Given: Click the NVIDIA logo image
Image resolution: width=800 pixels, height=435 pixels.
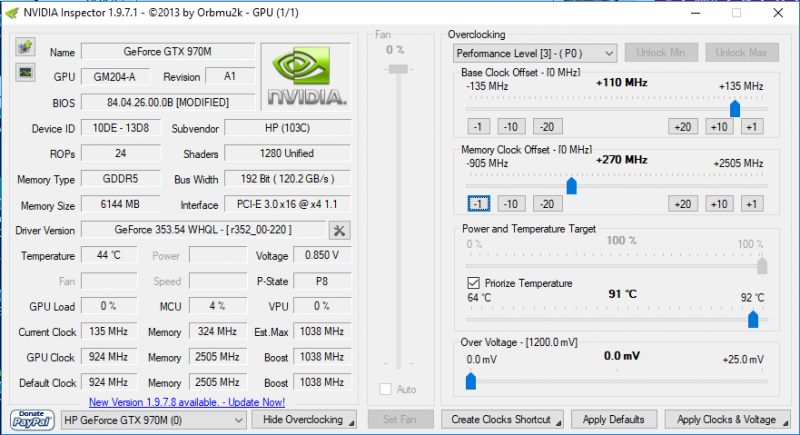Looking at the screenshot, I should click(306, 76).
